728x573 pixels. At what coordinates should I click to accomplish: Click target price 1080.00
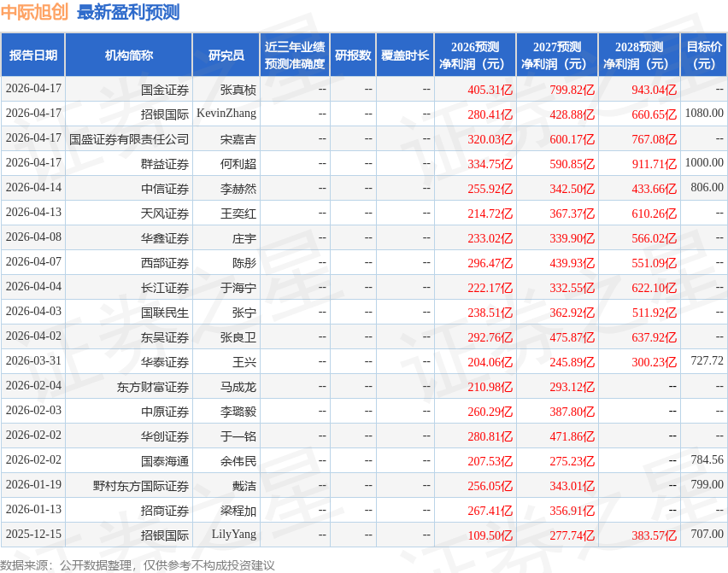pyautogui.click(x=704, y=114)
